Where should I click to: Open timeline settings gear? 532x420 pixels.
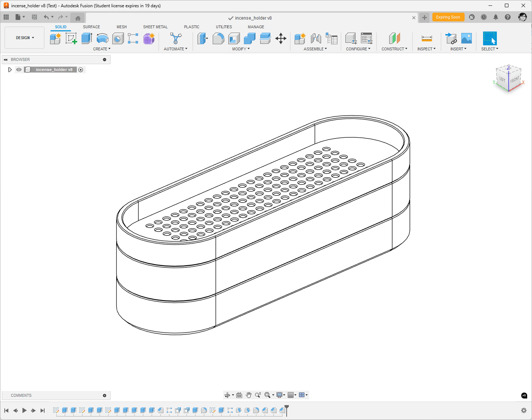tap(524, 411)
